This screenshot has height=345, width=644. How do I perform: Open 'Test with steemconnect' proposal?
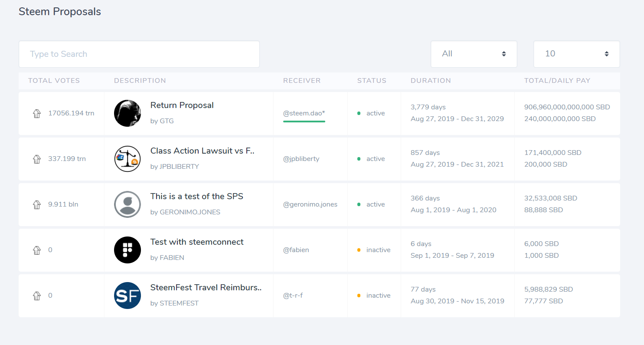[x=197, y=242]
